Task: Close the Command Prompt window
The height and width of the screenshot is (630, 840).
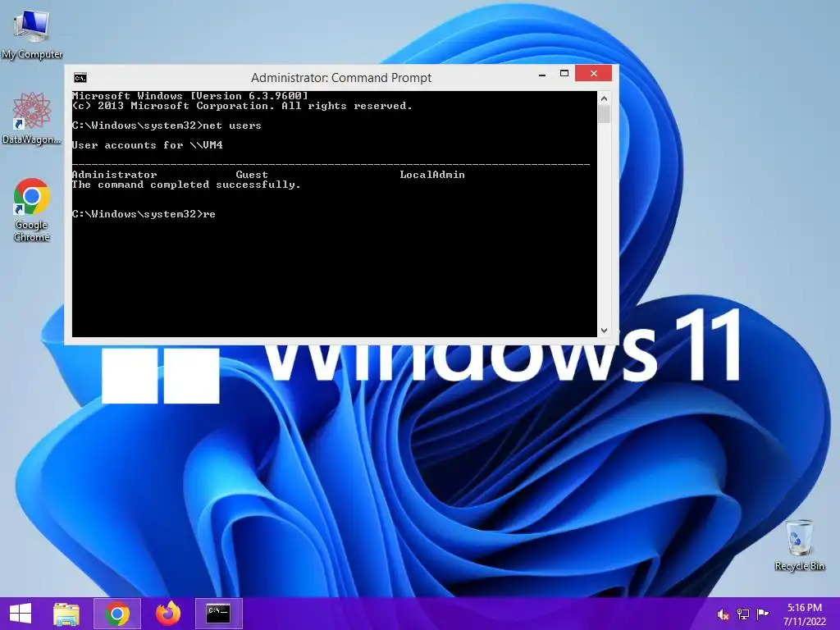Action: [594, 73]
